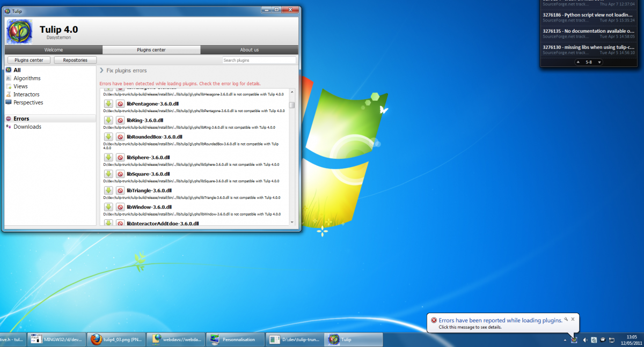Screen dimensions: 644x347
Task: Select the Algorithms category
Action: (x=50, y=78)
